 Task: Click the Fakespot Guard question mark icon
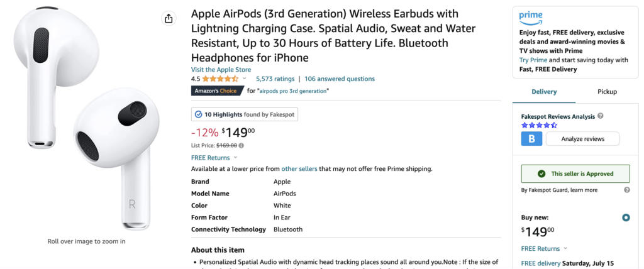tap(627, 190)
